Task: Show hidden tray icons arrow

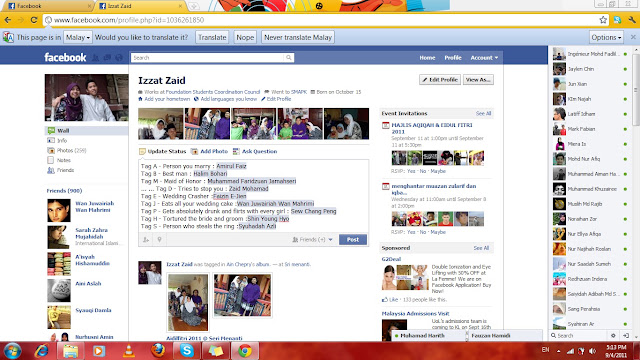Action: pos(558,351)
